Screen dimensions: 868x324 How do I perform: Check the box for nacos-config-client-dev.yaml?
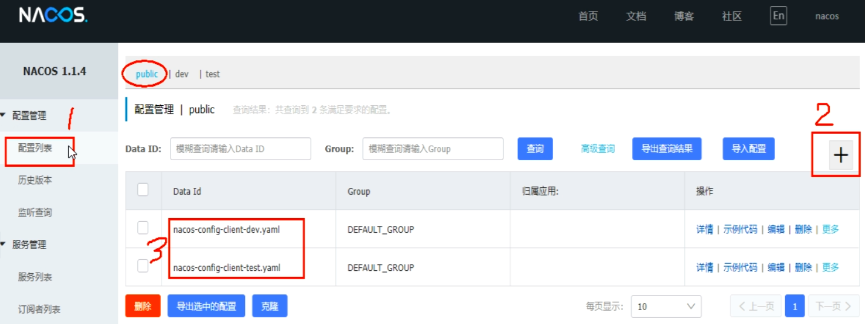143,228
